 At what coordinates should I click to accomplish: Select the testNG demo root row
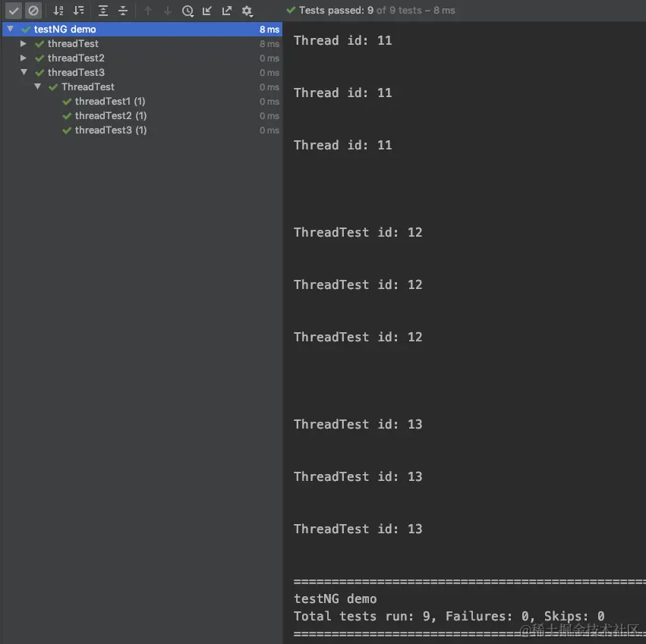click(x=142, y=30)
